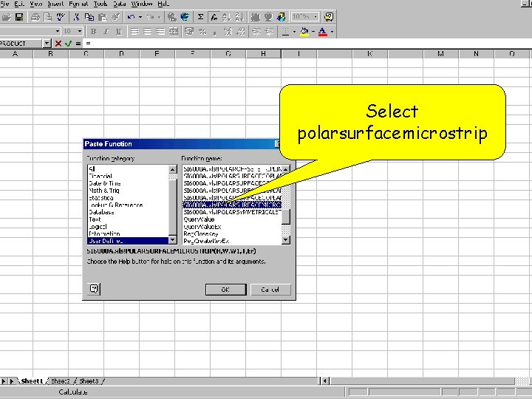This screenshot has height=399, width=532.
Task: Run the Spelling check icon
Action: click(x=61, y=17)
